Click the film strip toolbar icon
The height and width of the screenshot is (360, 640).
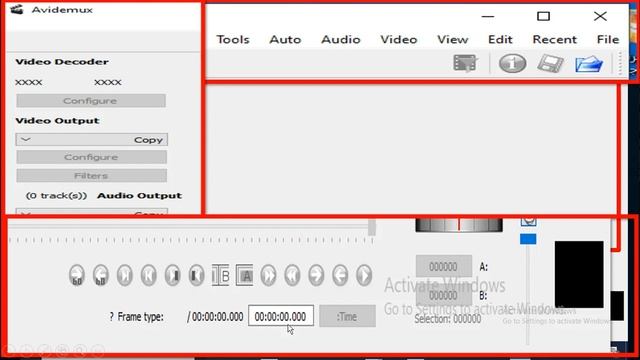[465, 63]
